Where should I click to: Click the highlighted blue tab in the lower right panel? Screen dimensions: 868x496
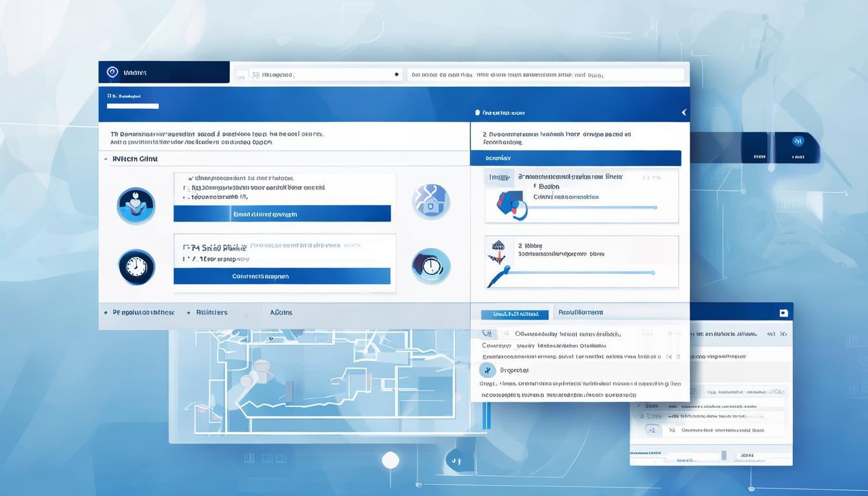pyautogui.click(x=515, y=314)
